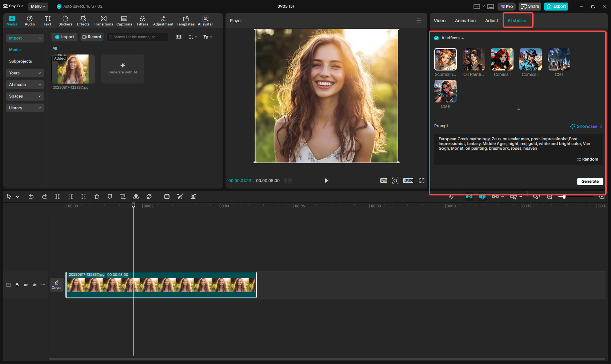
Task: Lock the timeline track
Action: tap(17, 285)
